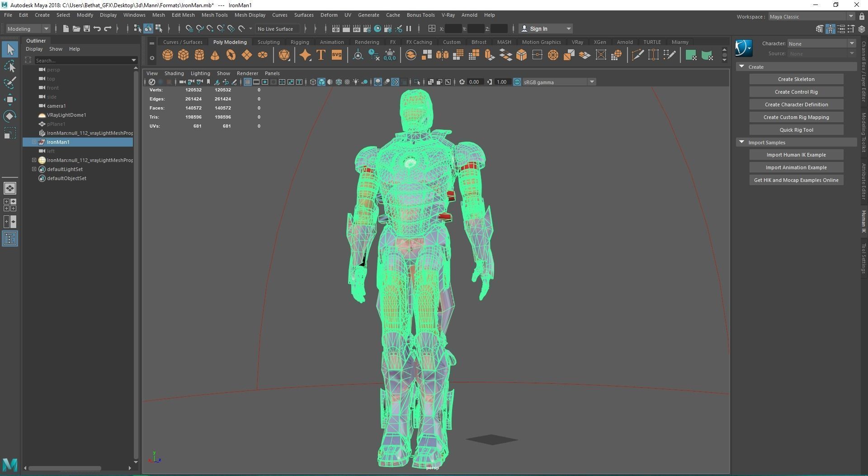Create a polygon disc from the shelf
The width and height of the screenshot is (868, 476).
262,55
